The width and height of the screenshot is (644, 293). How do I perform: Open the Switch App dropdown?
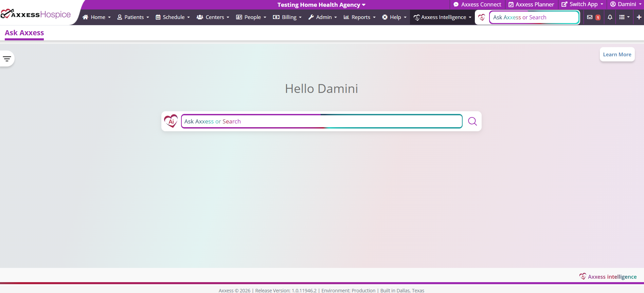coord(582,4)
